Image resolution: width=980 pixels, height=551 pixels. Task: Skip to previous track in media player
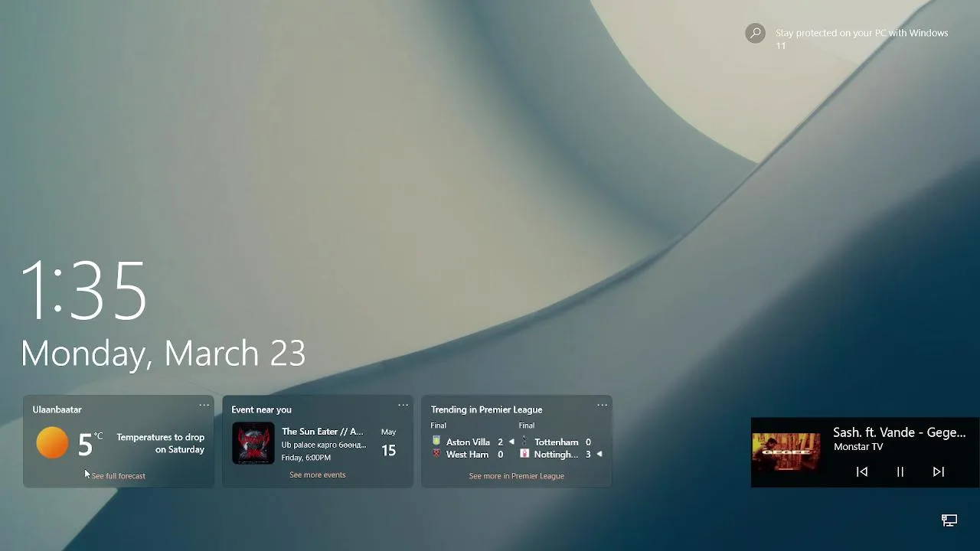point(862,472)
